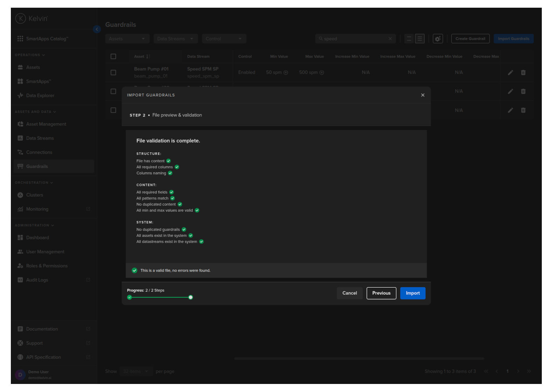Check the Beam Pump #01 row checkbox
This screenshot has height=392, width=553.
click(113, 72)
